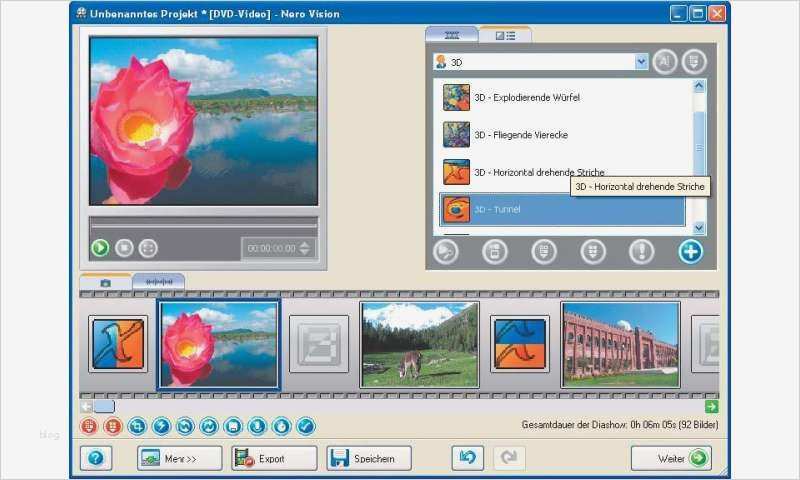
Task: Open help with the question mark button
Action: click(x=96, y=458)
